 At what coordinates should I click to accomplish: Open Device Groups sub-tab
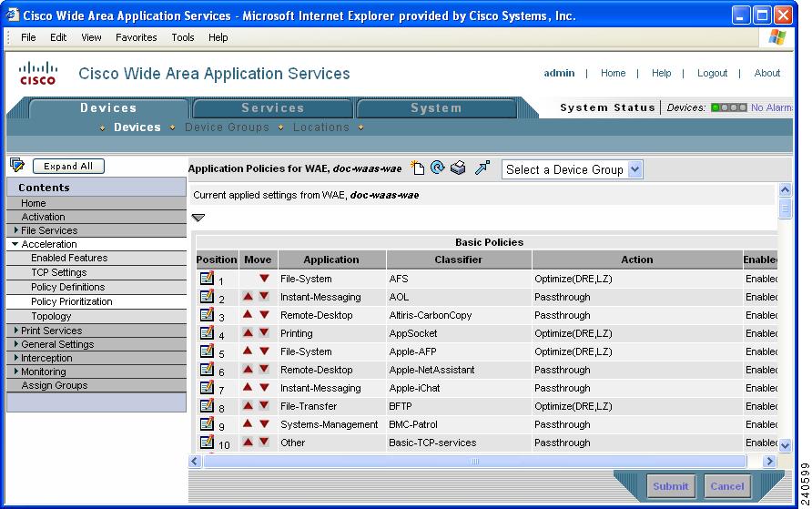pyautogui.click(x=227, y=127)
